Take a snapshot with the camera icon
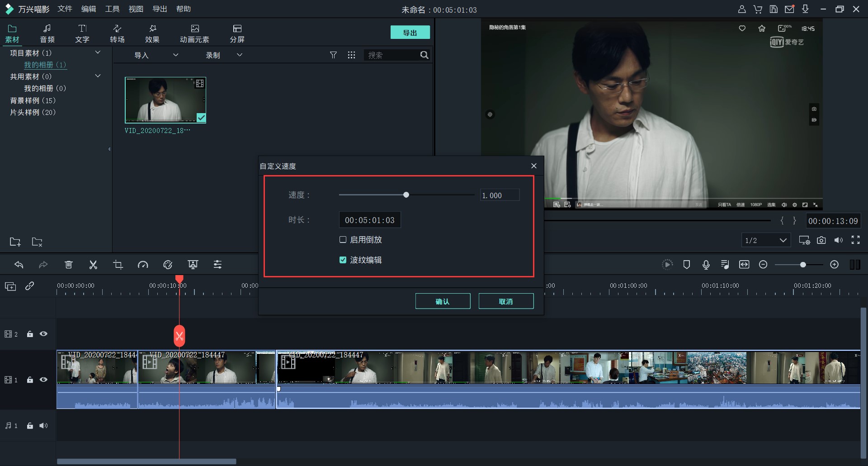Viewport: 868px width, 466px height. point(821,240)
